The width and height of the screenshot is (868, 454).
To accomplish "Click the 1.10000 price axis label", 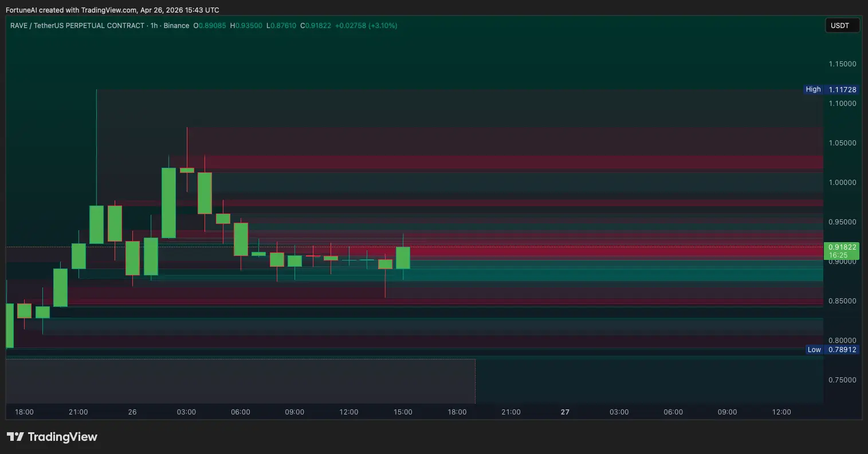I will [842, 103].
